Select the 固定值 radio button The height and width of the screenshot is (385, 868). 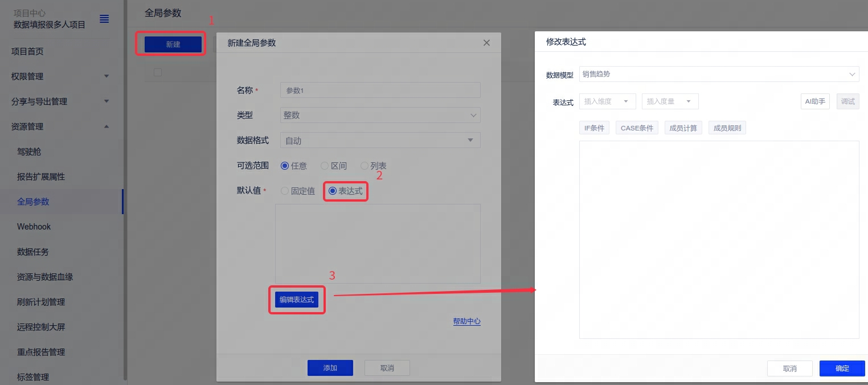click(285, 191)
